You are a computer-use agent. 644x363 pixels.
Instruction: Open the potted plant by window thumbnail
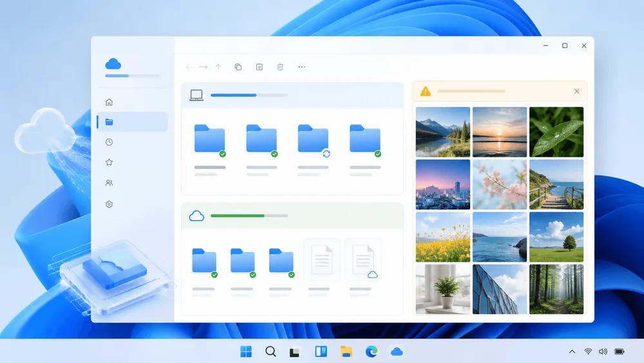pos(443,289)
